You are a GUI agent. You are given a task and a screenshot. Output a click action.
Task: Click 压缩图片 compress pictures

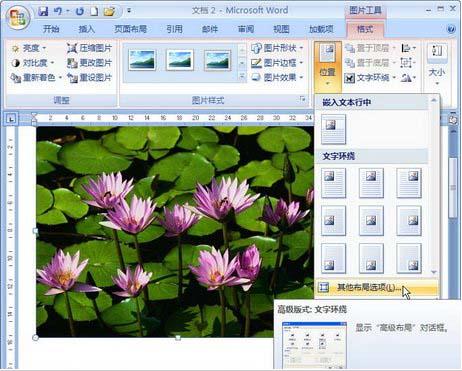[89, 48]
